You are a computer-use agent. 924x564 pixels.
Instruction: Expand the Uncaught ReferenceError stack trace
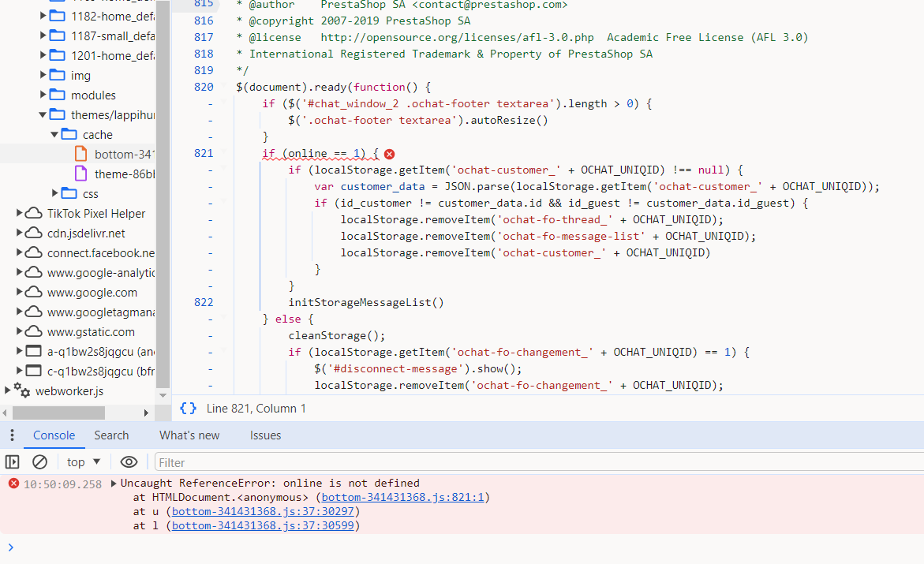pos(114,484)
